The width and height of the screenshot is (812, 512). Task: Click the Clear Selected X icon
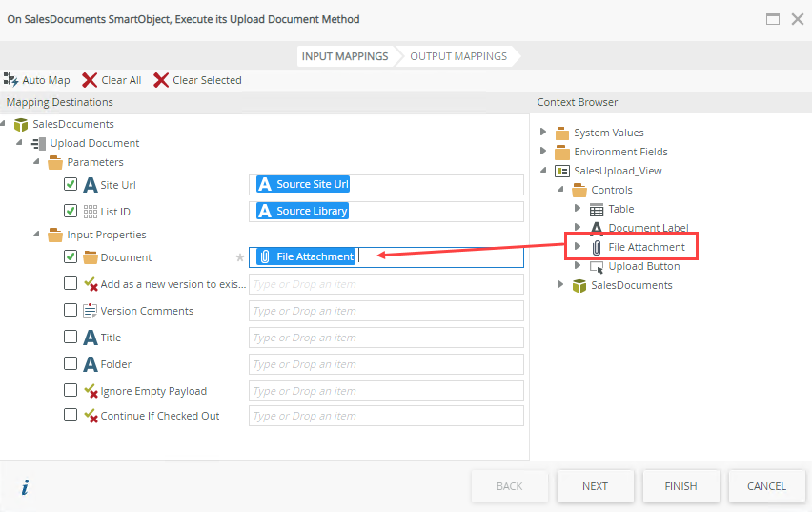tap(161, 80)
